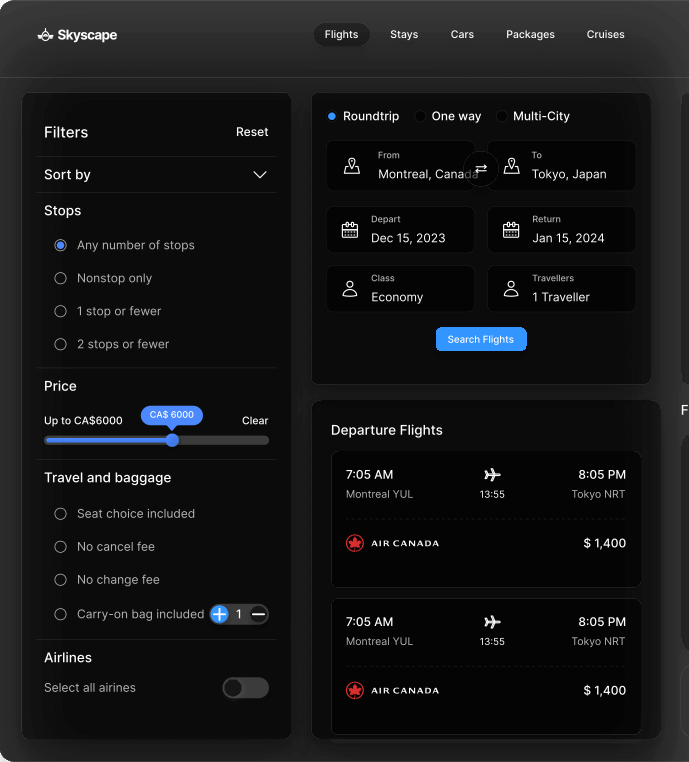689x762 pixels.
Task: Increase carry-on bag count with plus
Action: click(220, 614)
